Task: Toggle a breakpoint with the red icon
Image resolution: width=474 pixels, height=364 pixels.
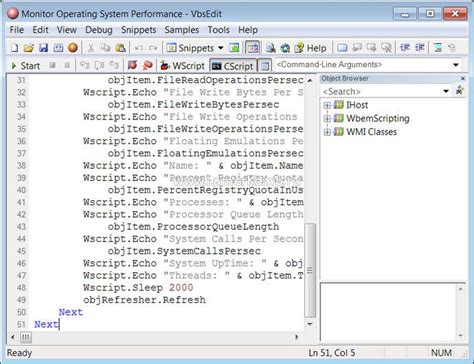Action: [x=132, y=65]
